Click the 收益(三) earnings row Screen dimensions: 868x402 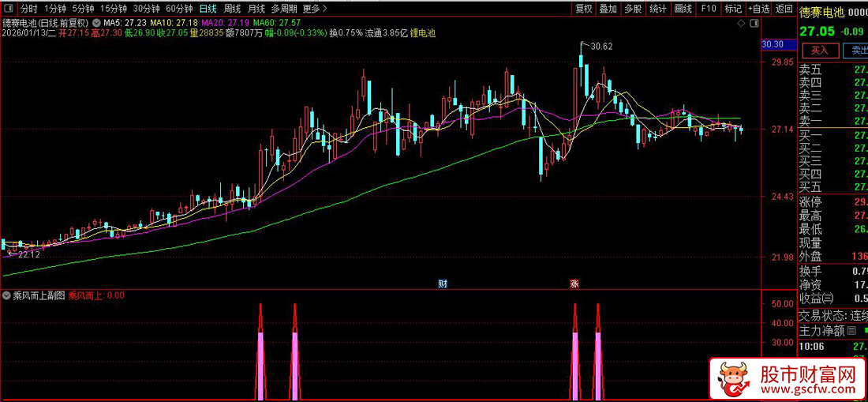click(832, 299)
